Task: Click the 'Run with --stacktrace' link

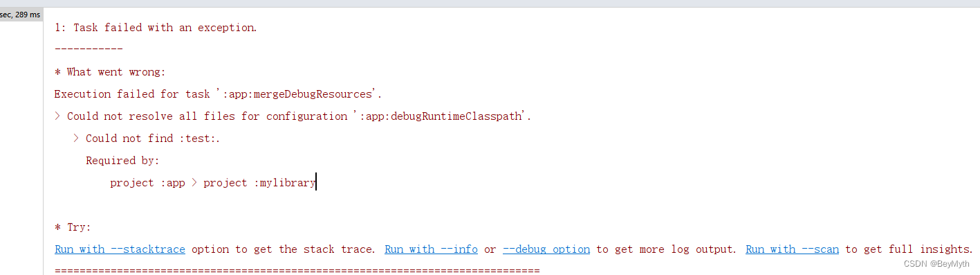Action: [120, 249]
